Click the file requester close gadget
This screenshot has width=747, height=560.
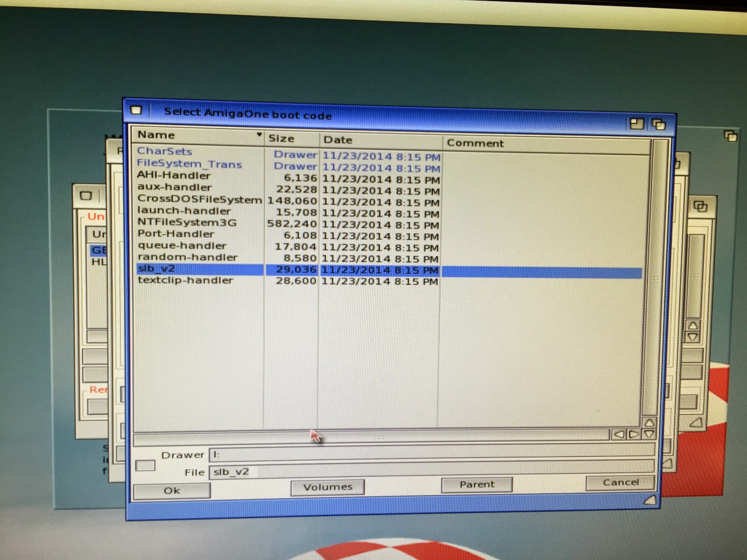click(x=136, y=110)
